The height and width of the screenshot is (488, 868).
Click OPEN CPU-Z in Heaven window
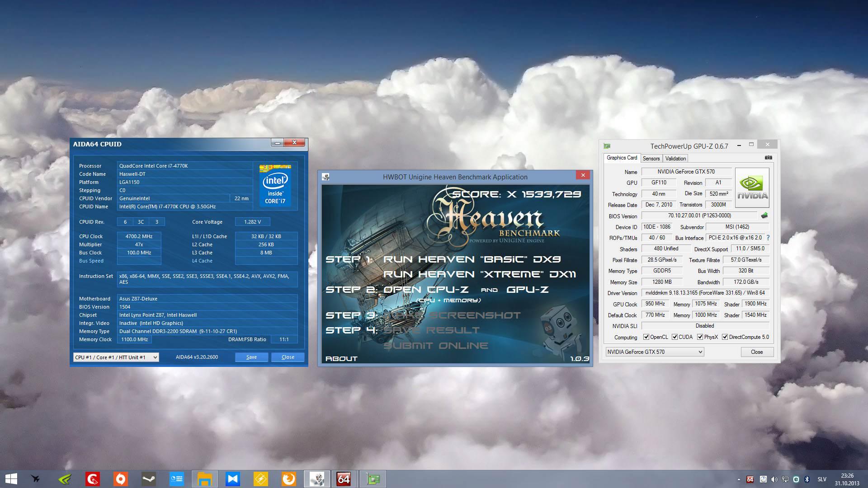426,290
